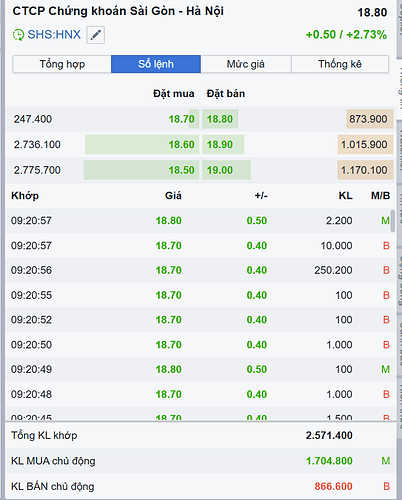Select the trade with volume 10.000
Viewport: 402px width, 500px height.
tap(200, 246)
